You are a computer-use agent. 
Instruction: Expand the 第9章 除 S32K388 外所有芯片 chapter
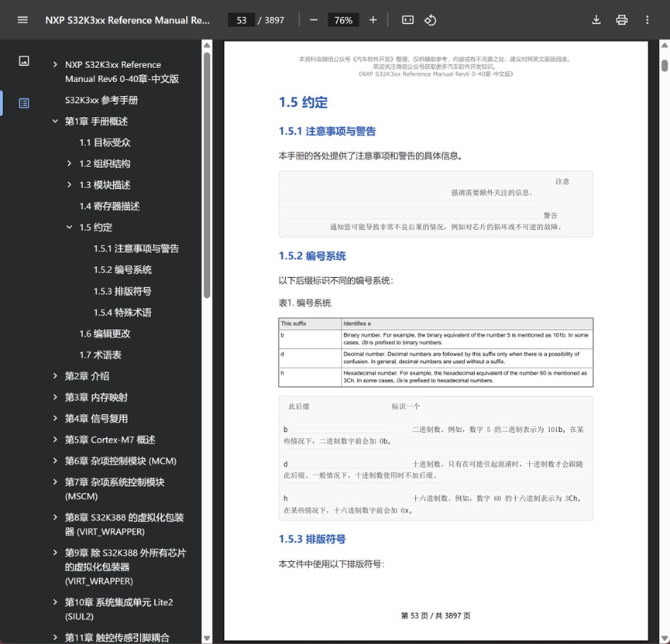point(55,553)
